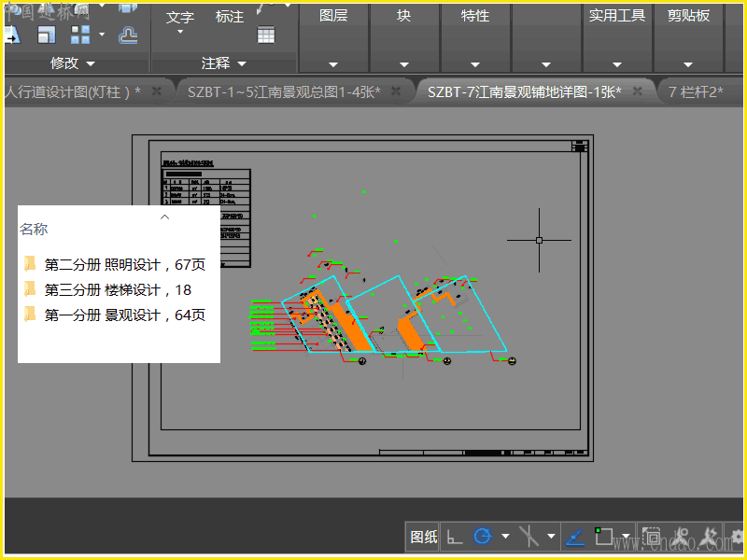
Task: Insert a table with the Table icon
Action: click(x=266, y=35)
